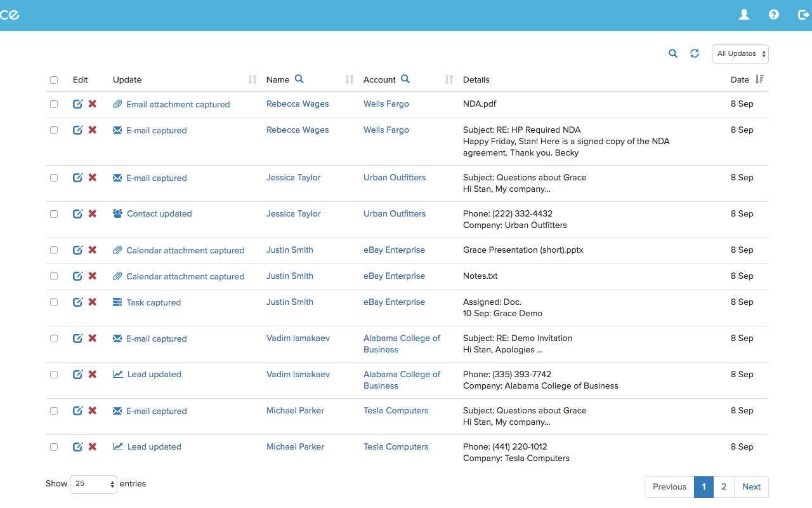Delete the Notes.txt attachment row
Image resolution: width=812 pixels, height=508 pixels.
click(x=93, y=276)
